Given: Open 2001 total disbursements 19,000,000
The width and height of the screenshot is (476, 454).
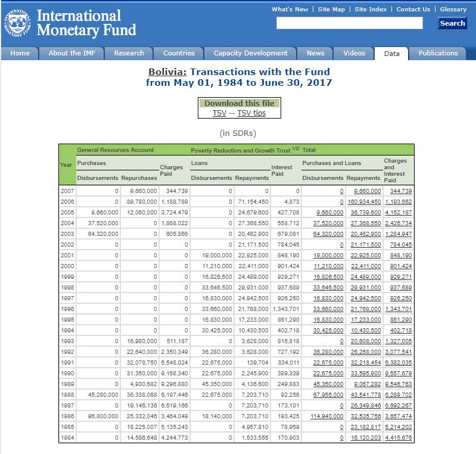Looking at the screenshot, I should tap(328, 256).
